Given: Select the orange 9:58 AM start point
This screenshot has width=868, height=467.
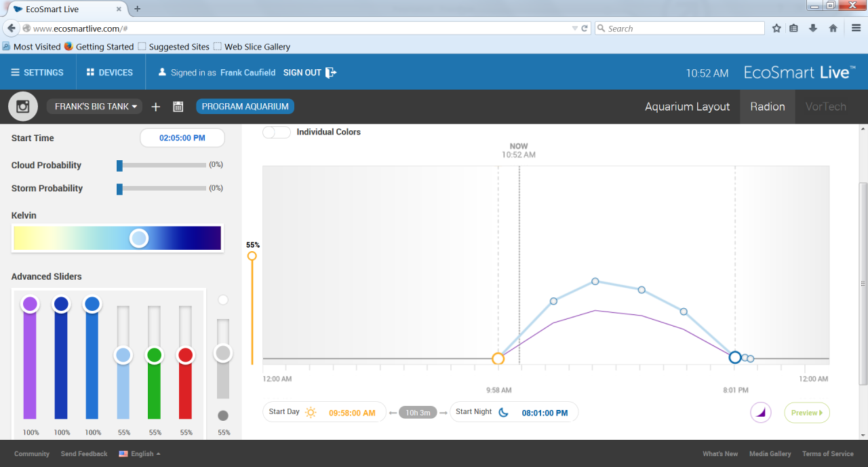Looking at the screenshot, I should coord(498,358).
